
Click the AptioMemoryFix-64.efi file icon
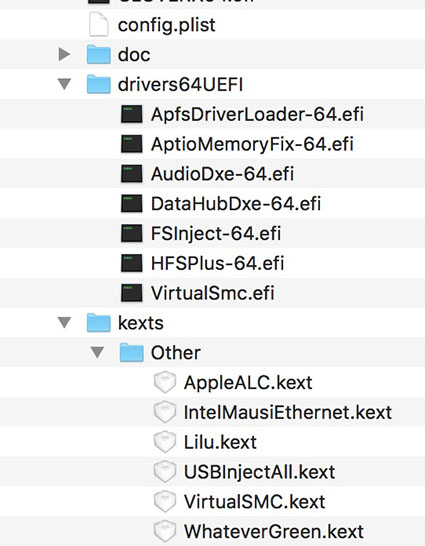132,144
